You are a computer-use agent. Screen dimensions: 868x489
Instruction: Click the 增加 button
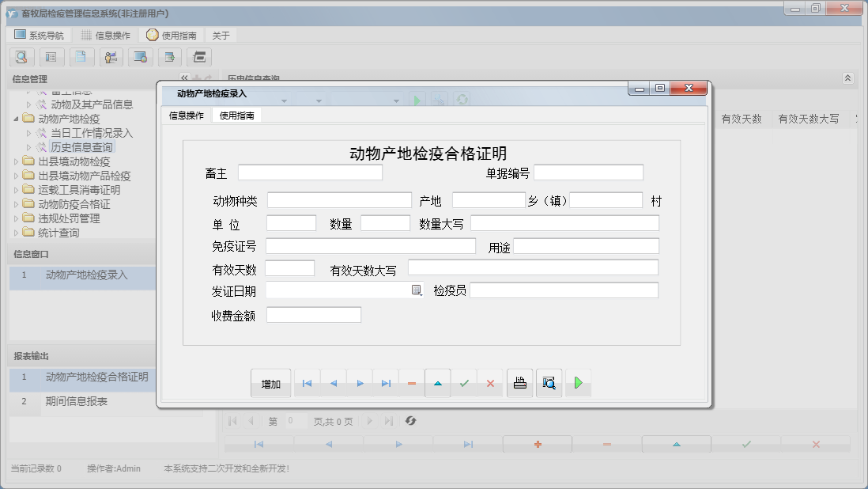(x=271, y=384)
